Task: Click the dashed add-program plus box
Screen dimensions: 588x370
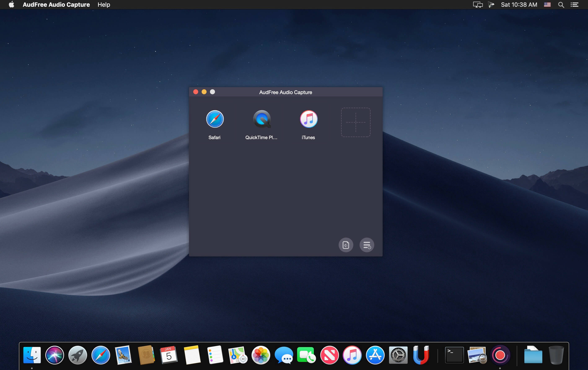Action: (356, 122)
